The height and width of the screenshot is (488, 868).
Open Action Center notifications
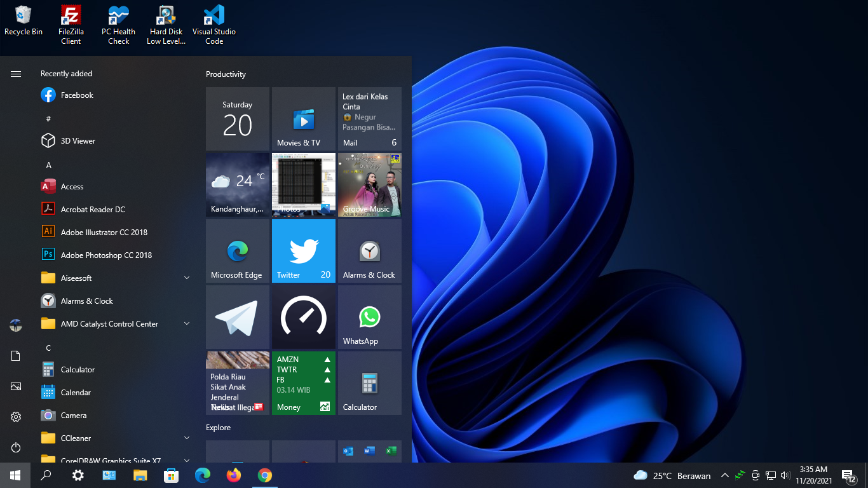(x=849, y=475)
